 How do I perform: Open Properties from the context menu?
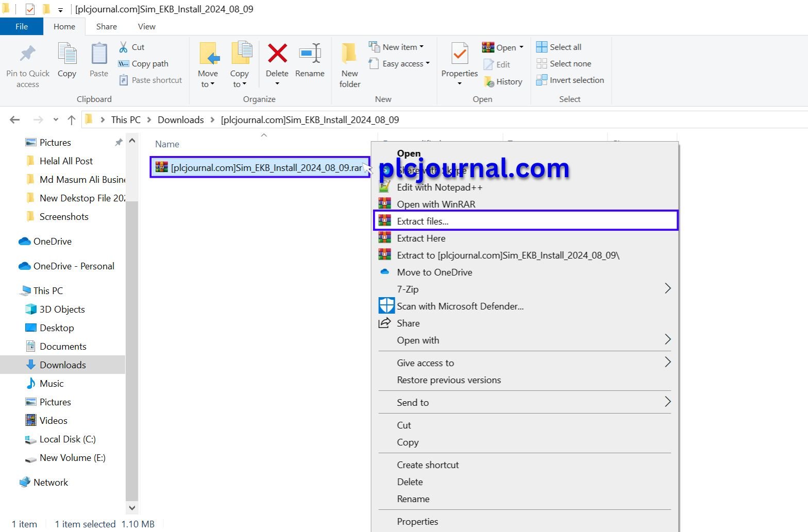click(x=525, y=522)
